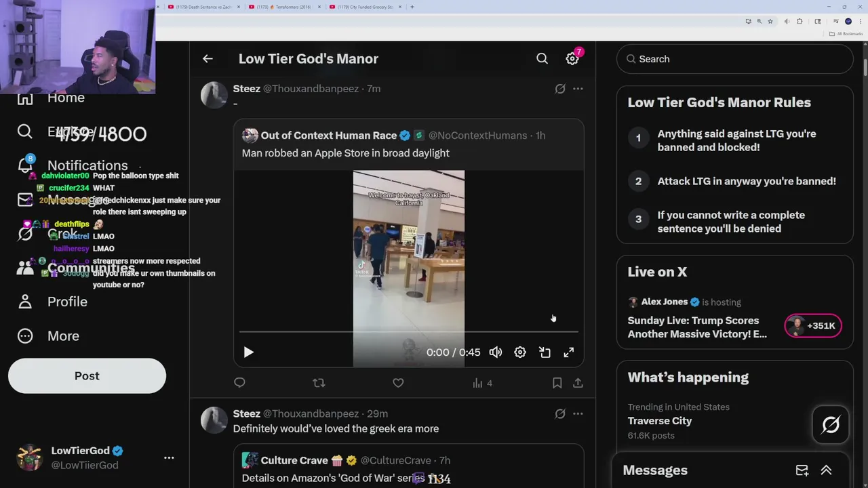
Task: Focus the Search input field
Action: tap(735, 59)
